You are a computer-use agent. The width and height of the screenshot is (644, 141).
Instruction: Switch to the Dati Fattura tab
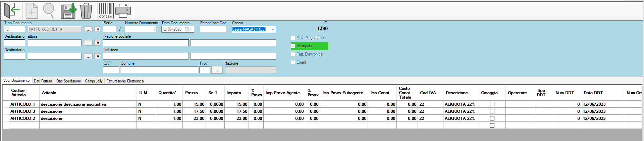[x=43, y=81]
